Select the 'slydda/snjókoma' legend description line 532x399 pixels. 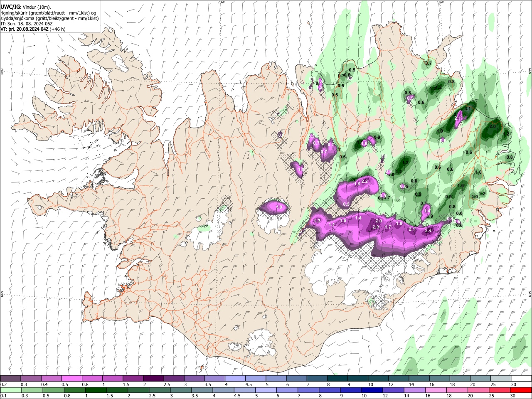tap(49, 18)
